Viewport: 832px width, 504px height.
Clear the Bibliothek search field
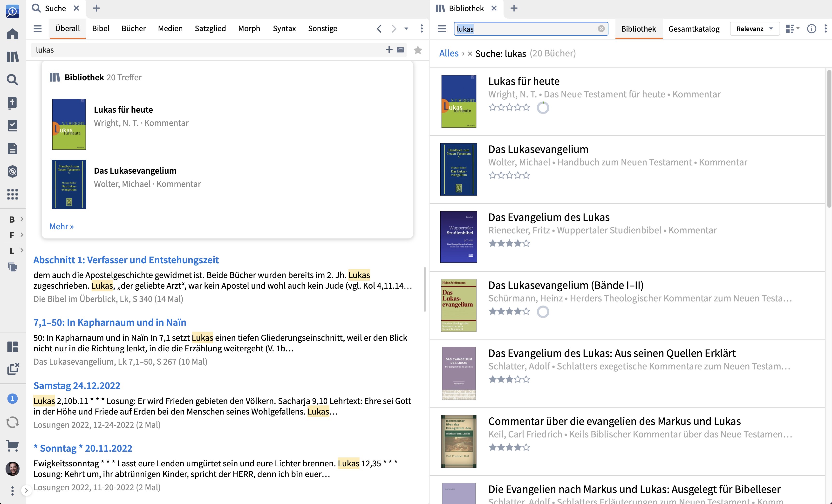click(x=601, y=29)
